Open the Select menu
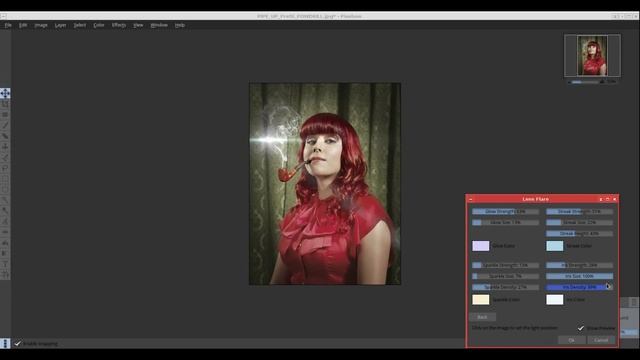Viewport: 640px width, 360px height. tap(80, 25)
